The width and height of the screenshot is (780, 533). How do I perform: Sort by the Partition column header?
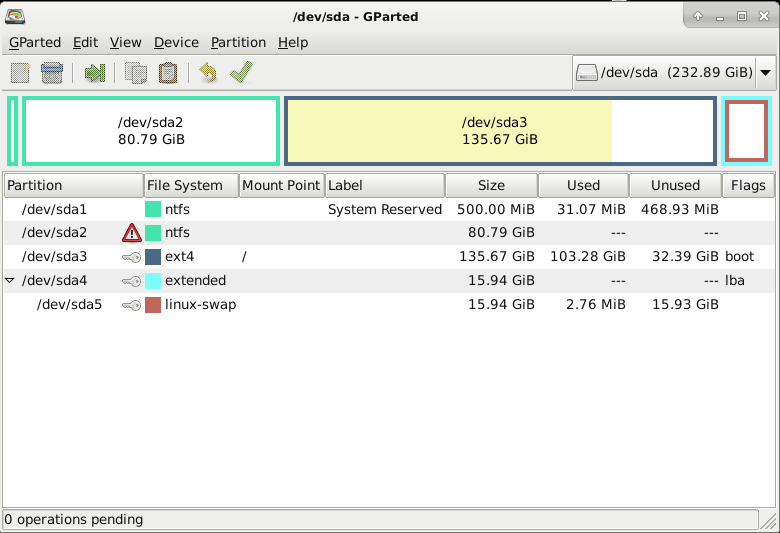74,186
